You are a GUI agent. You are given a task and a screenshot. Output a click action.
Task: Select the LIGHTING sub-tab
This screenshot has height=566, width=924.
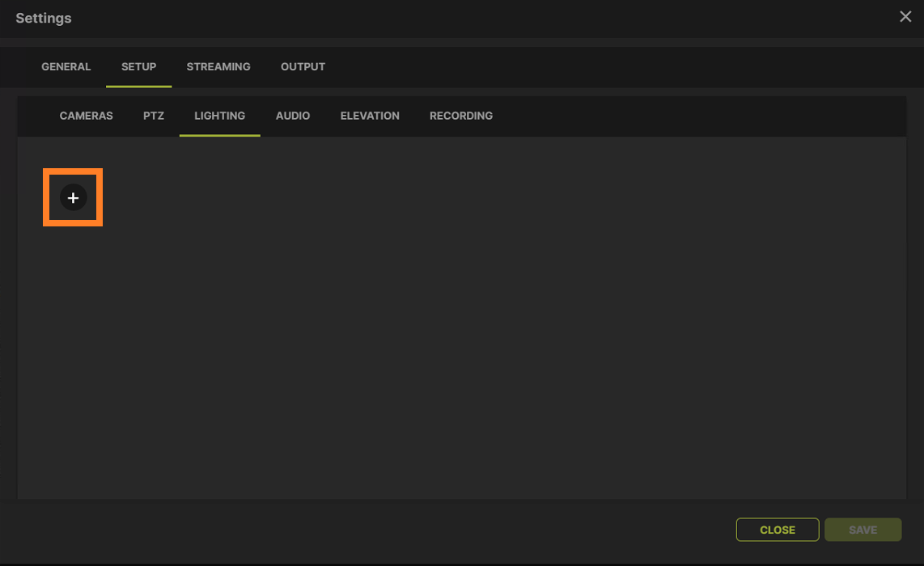click(219, 116)
